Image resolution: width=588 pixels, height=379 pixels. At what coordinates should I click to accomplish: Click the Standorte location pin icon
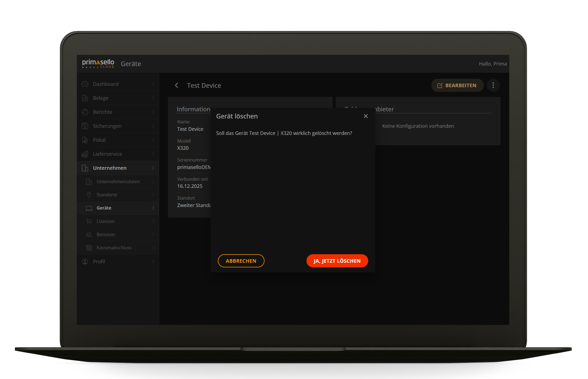pos(89,195)
